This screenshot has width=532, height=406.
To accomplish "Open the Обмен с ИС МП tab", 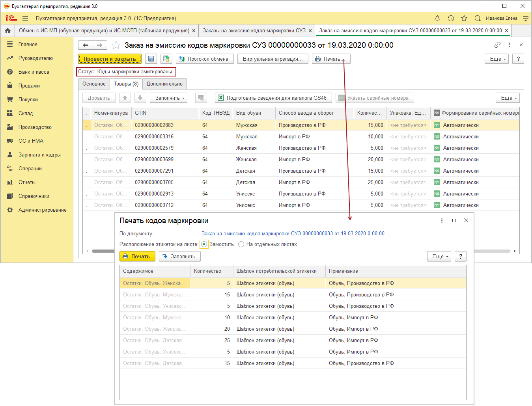I will (104, 30).
